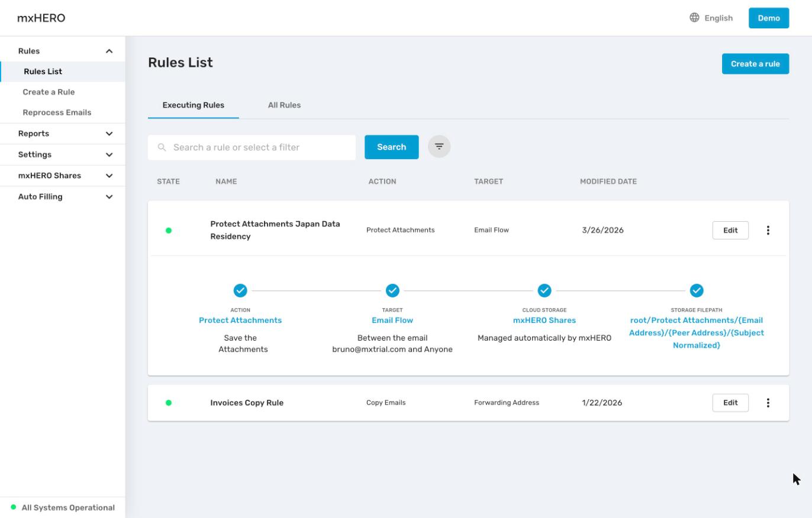Select Rules List in the sidebar
Viewport: 812px width, 518px height.
coord(63,72)
